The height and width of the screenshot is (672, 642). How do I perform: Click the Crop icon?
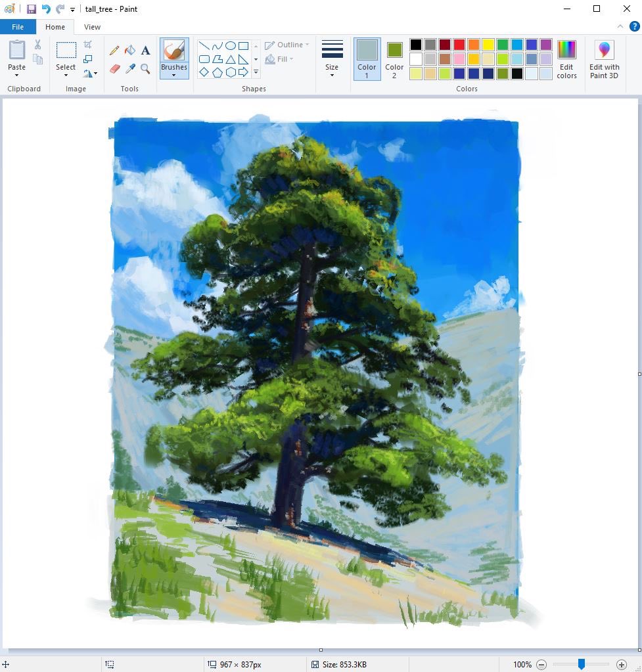point(88,45)
